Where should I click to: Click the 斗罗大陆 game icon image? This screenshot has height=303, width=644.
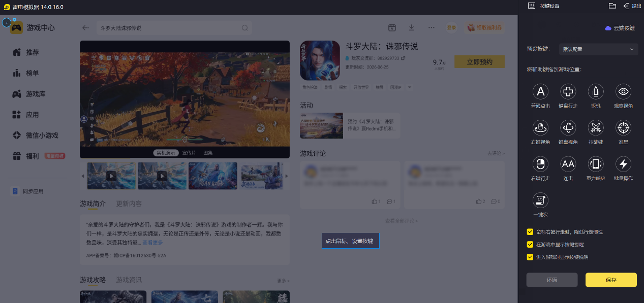click(320, 60)
